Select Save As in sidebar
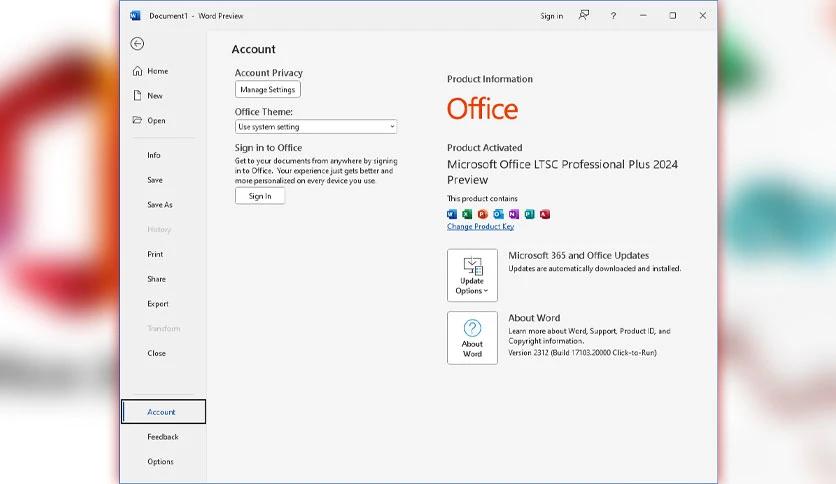The height and width of the screenshot is (484, 836). 160,205
